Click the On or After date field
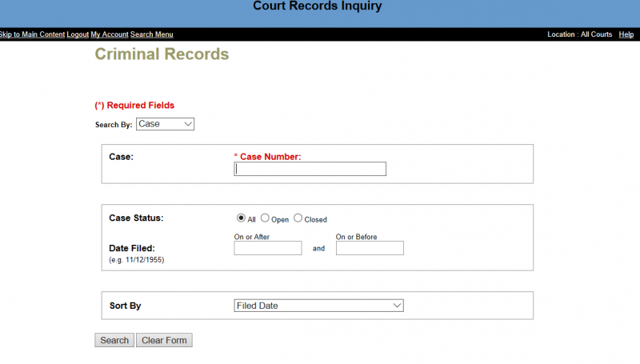Viewport: 640px width, 364px height. (267, 248)
